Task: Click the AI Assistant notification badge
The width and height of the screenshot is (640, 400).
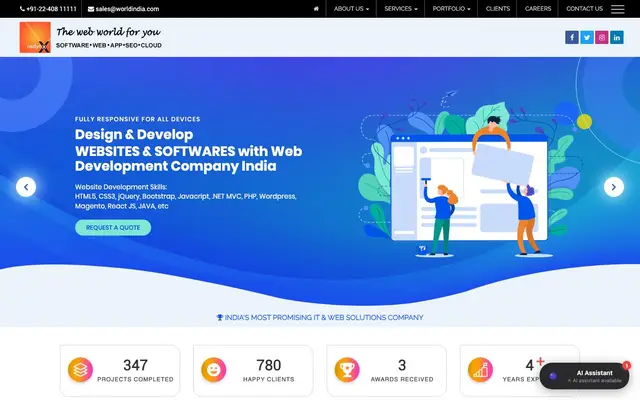Action: click(627, 365)
